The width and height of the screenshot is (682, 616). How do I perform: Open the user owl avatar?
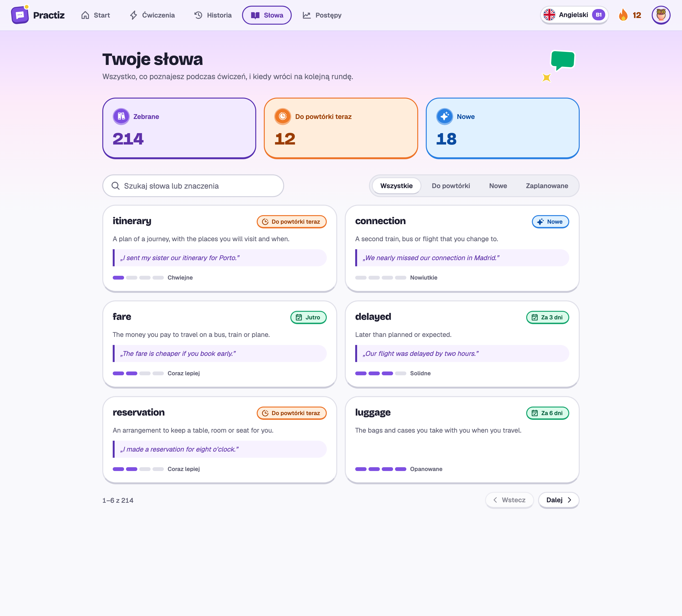coord(661,15)
